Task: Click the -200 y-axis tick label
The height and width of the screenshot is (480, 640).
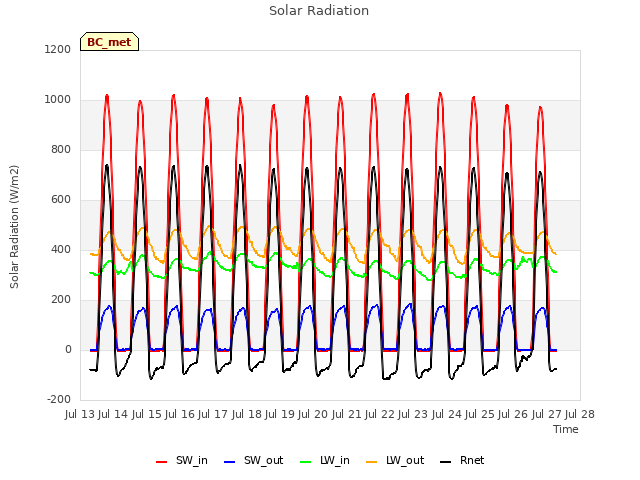Action: tap(59, 399)
